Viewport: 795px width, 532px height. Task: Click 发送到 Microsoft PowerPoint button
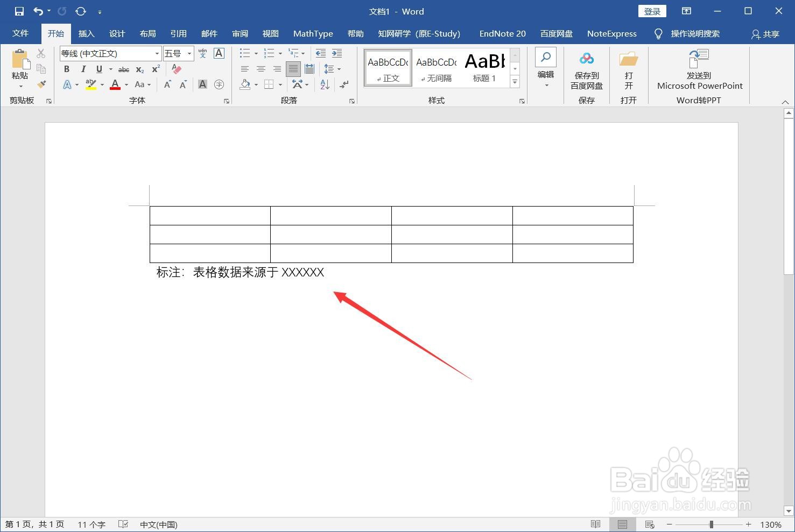click(699, 70)
